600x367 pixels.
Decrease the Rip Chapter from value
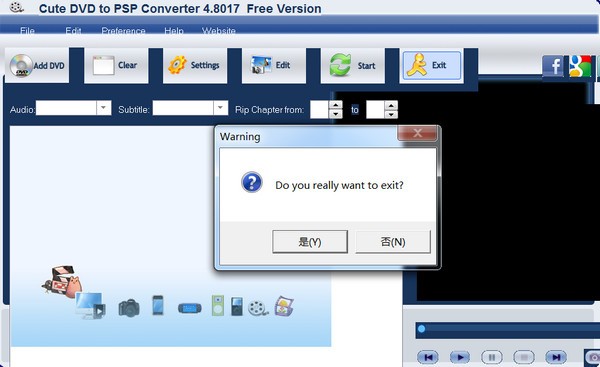[x=336, y=114]
